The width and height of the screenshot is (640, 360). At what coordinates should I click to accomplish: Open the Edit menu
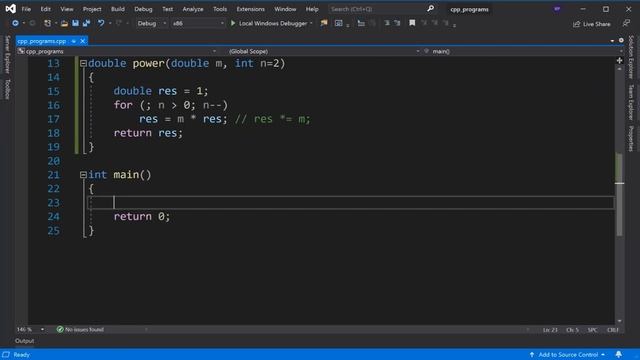click(x=45, y=9)
